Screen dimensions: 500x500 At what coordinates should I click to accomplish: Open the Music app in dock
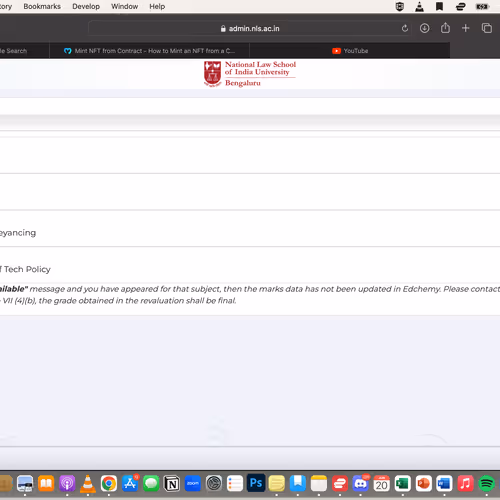click(x=465, y=483)
